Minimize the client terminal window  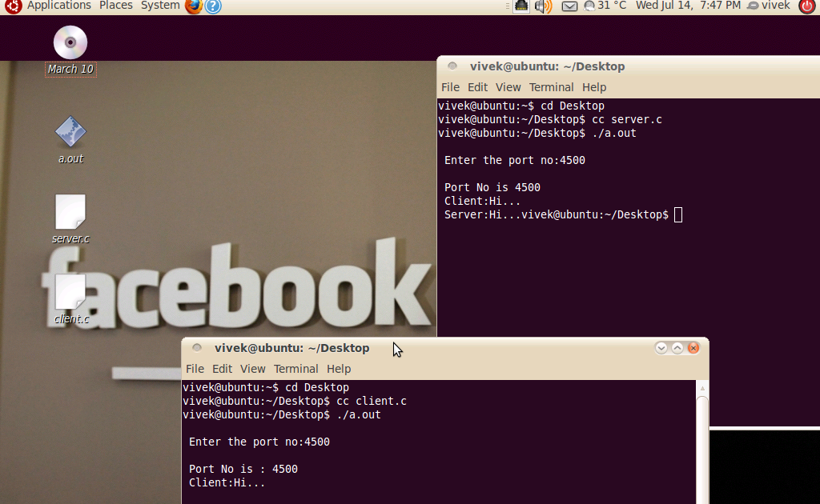(x=661, y=348)
